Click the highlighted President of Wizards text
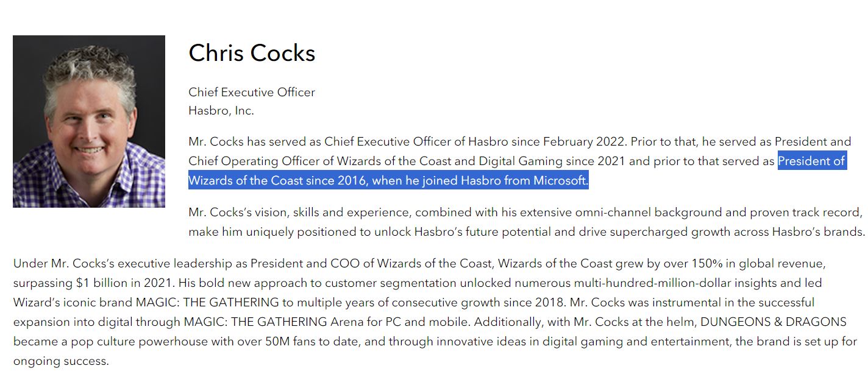This screenshot has width=868, height=374. pyautogui.click(x=811, y=161)
